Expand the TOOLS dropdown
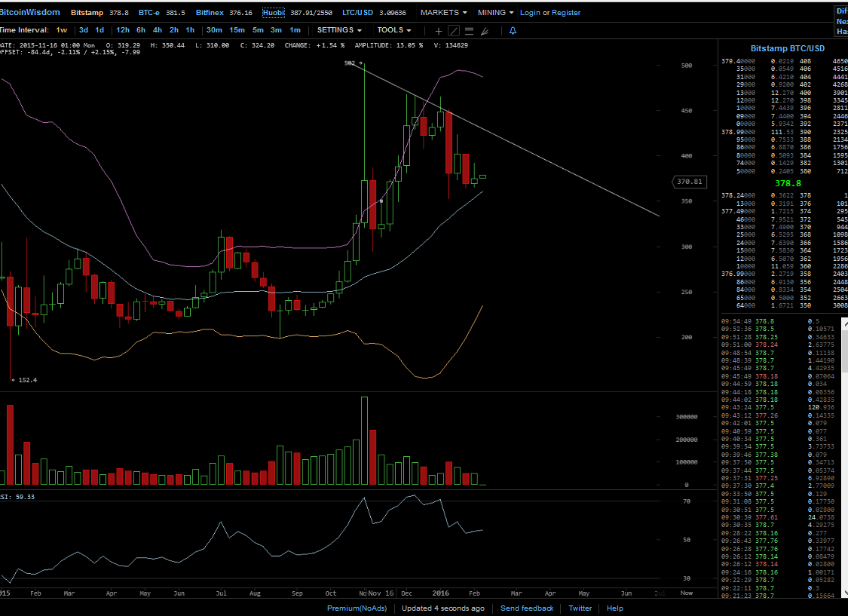848x616 pixels. [x=394, y=30]
